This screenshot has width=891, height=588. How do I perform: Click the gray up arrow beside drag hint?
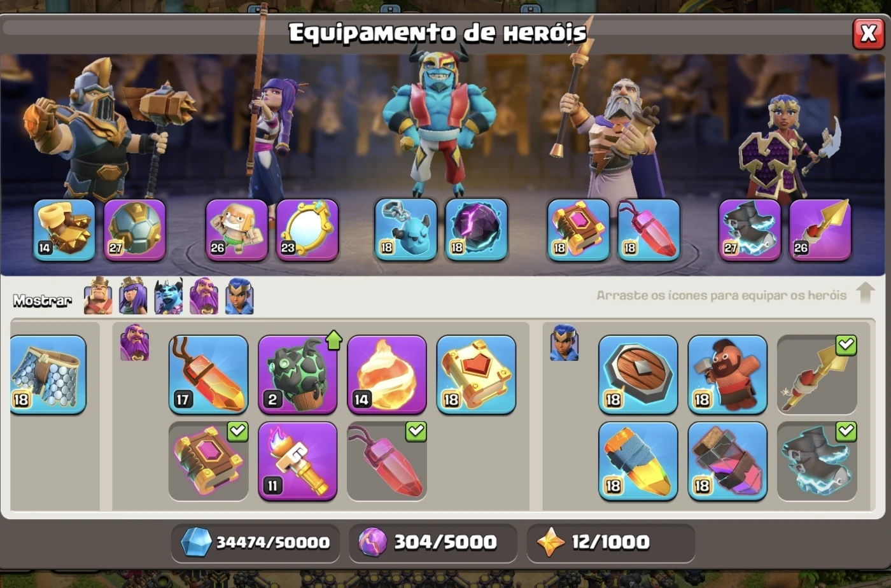click(x=866, y=293)
